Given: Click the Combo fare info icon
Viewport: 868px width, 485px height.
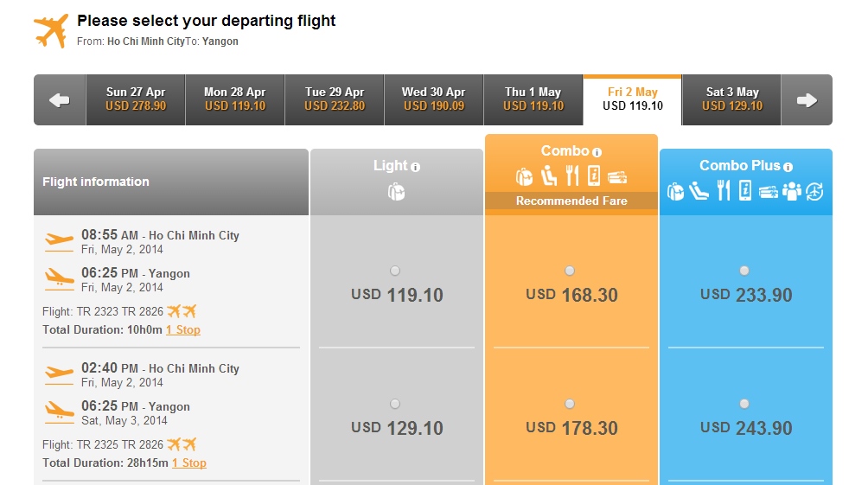Looking at the screenshot, I should tap(597, 152).
